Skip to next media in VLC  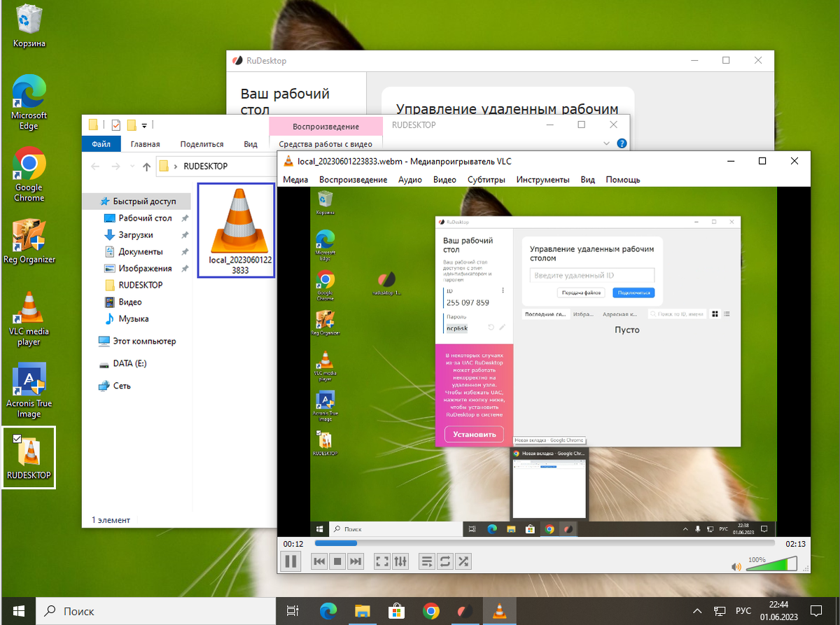356,561
